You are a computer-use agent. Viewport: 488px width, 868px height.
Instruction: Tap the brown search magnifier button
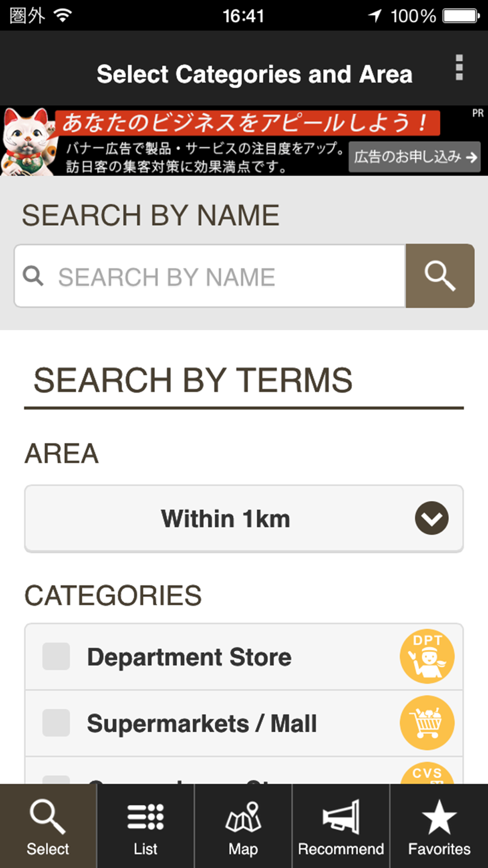440,276
